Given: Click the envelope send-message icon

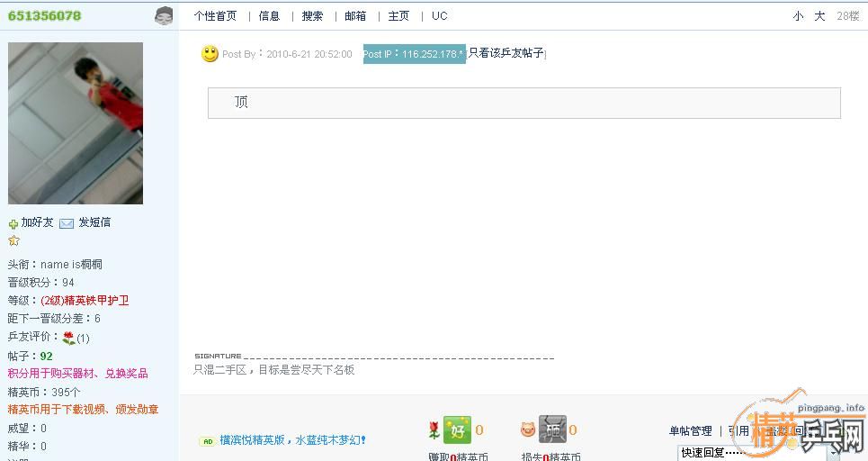Looking at the screenshot, I should click(67, 223).
